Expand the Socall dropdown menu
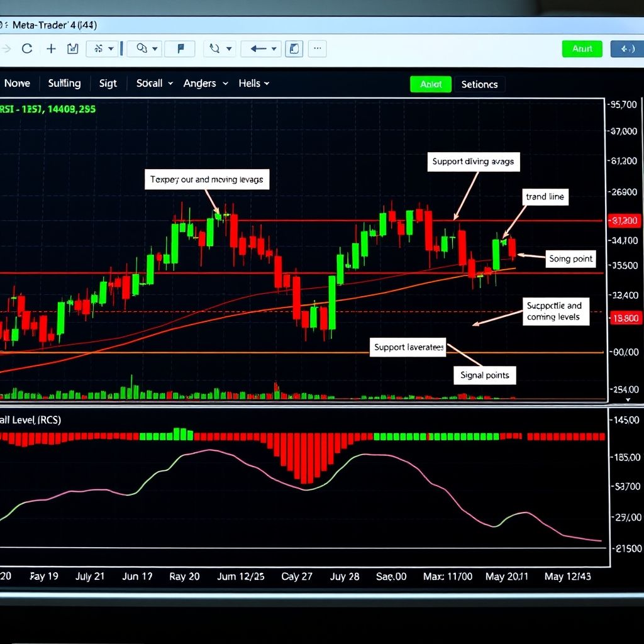Viewport: 644px width, 644px height. (154, 83)
